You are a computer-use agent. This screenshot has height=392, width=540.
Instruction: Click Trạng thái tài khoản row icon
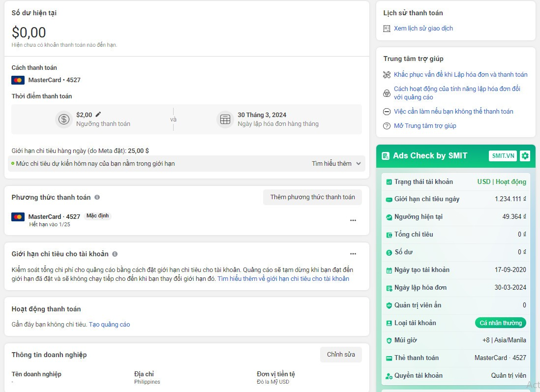(389, 182)
